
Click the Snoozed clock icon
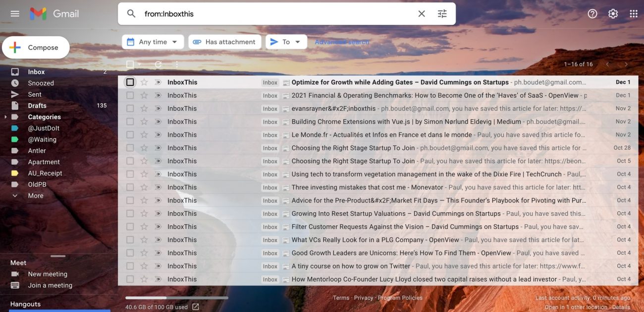(15, 83)
